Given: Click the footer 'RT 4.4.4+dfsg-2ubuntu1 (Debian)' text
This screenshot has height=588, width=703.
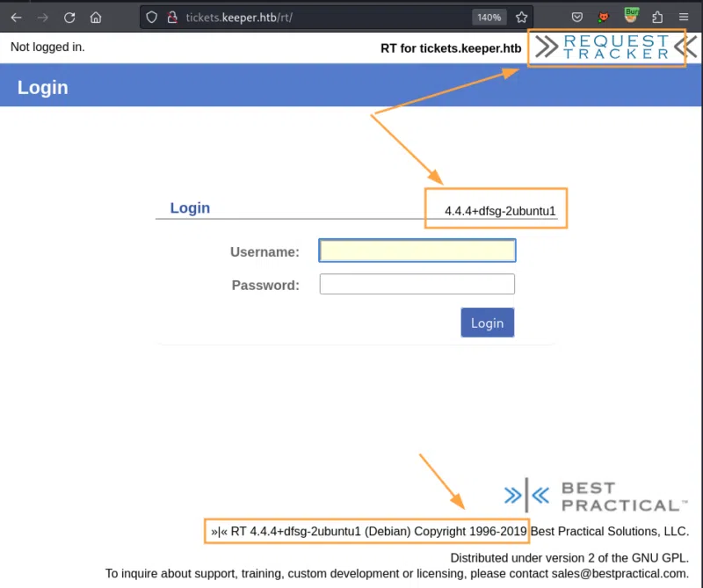Looking at the screenshot, I should (321, 531).
